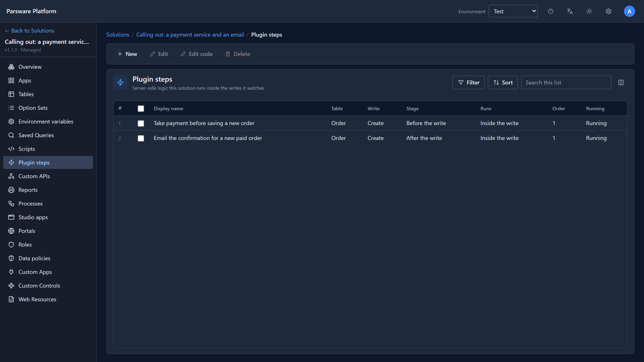Open the Environment dropdown showing Test
This screenshot has height=362, width=644.
pos(513,11)
